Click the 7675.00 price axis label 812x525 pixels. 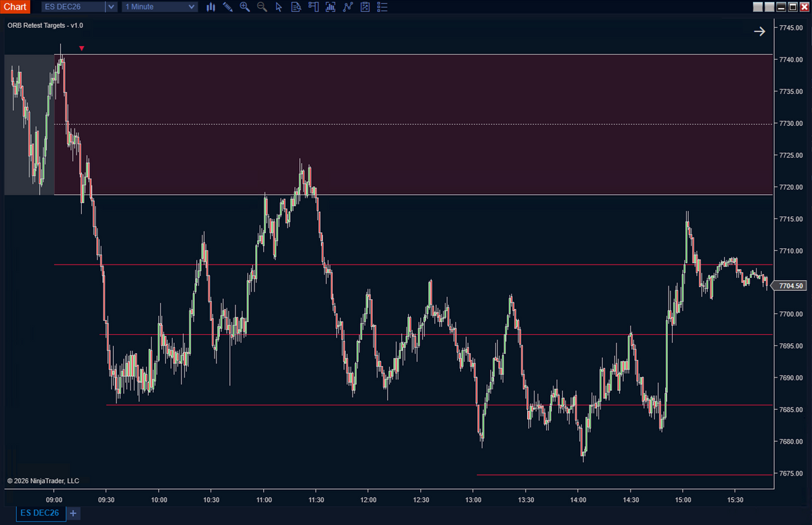pyautogui.click(x=790, y=474)
